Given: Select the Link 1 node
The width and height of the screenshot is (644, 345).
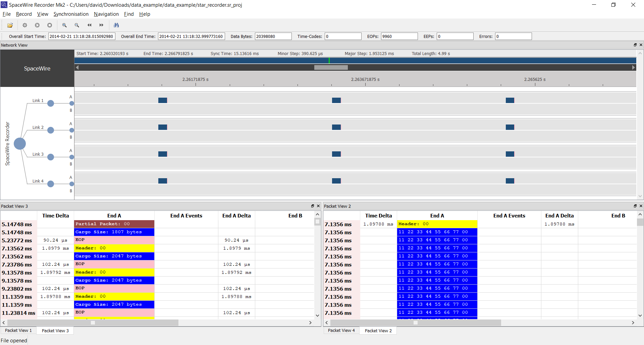Looking at the screenshot, I should click(x=51, y=103).
